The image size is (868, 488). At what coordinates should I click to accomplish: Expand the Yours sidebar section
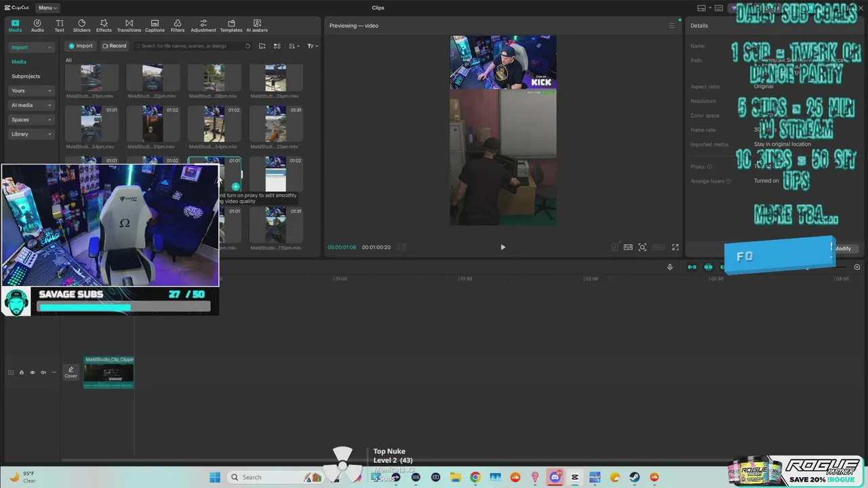tap(32, 91)
